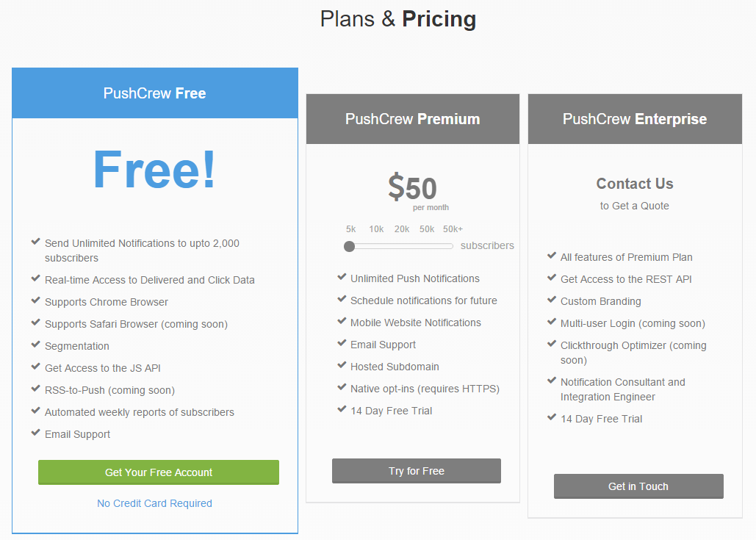The width and height of the screenshot is (756, 540).
Task: Click the "Get in Touch" button
Action: pos(638,486)
